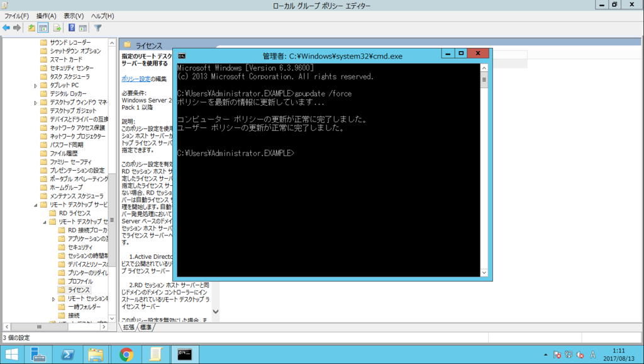Click the muted speaker tray icon
The image size is (644, 364).
click(580, 355)
